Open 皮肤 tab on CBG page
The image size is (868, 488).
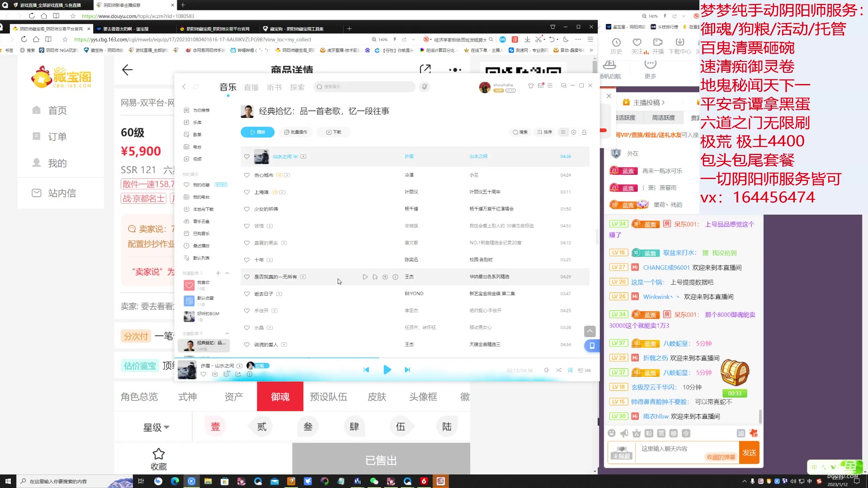[x=377, y=397]
